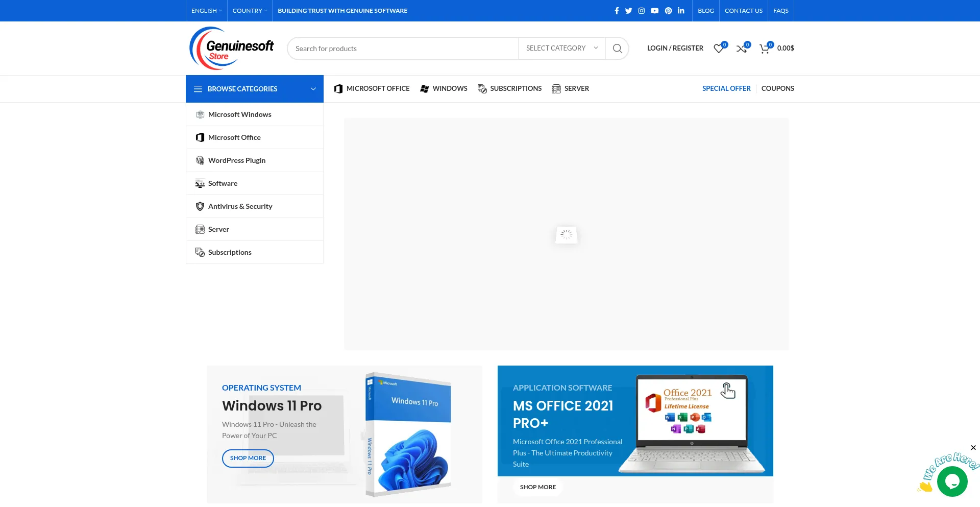Click Microsoft Windows sidebar category icon

[200, 114]
